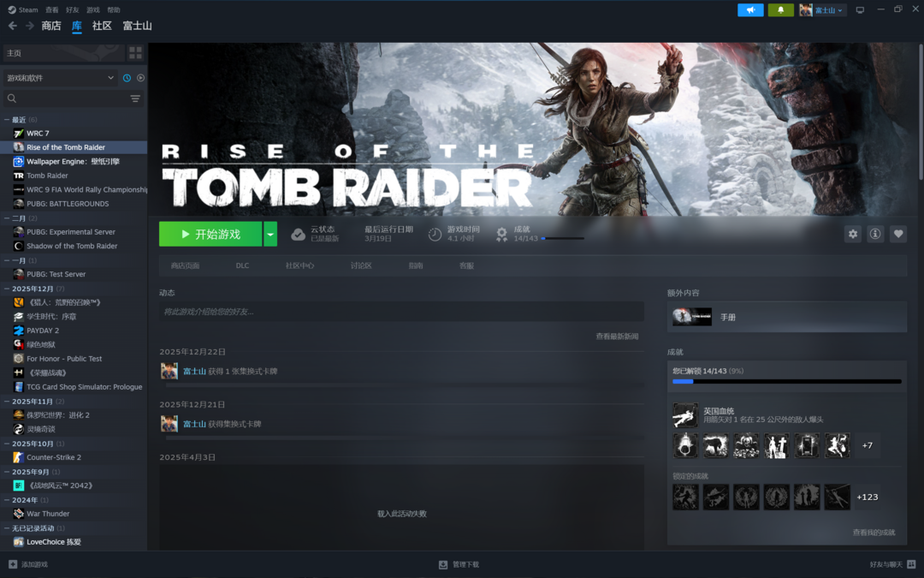This screenshot has height=578, width=924.
Task: Click the blue announcements megaphone icon
Action: pos(750,10)
